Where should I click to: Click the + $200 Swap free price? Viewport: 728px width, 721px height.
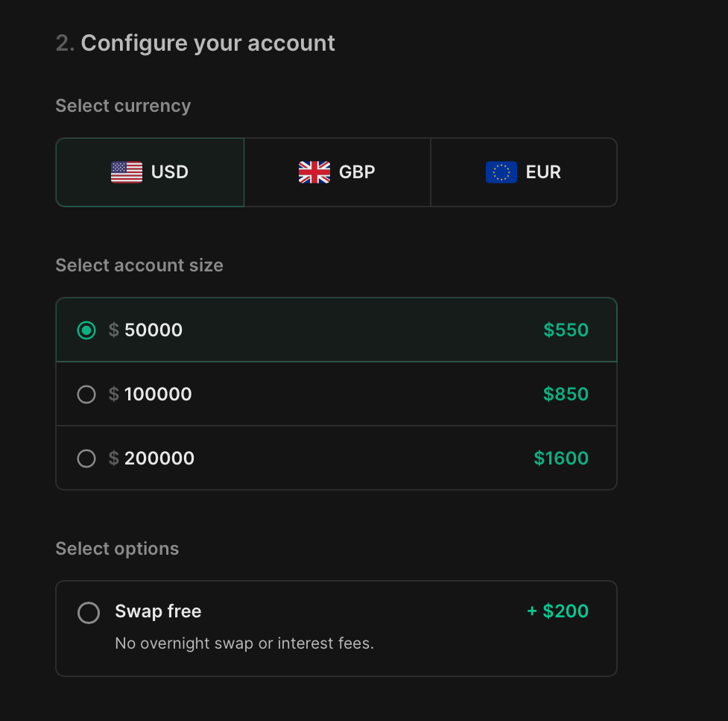click(x=557, y=611)
